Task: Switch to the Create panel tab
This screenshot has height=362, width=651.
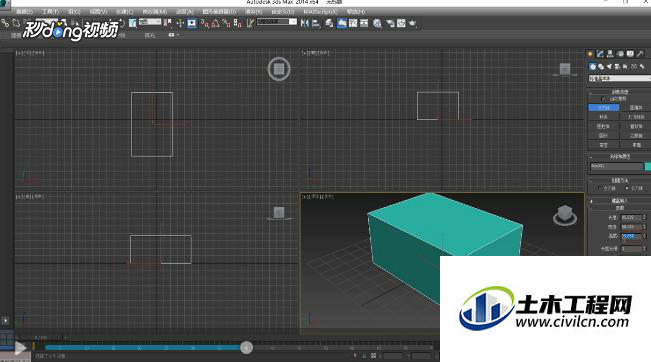Action: (x=590, y=54)
